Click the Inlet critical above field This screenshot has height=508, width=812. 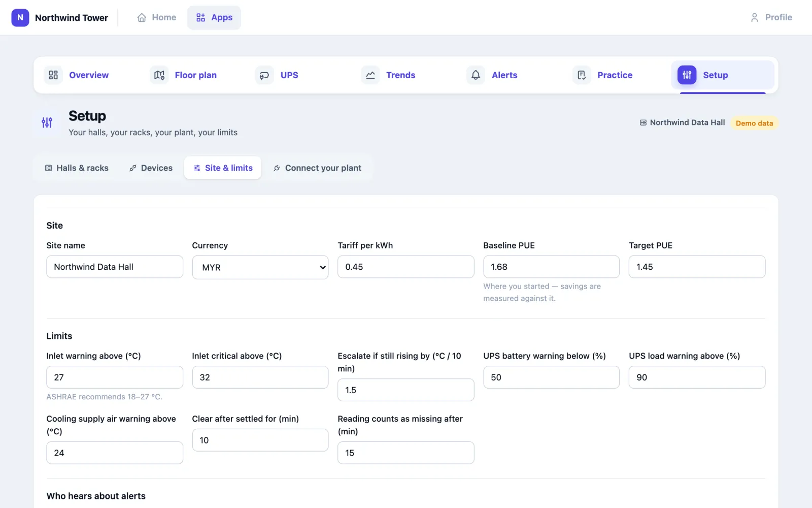coord(260,377)
